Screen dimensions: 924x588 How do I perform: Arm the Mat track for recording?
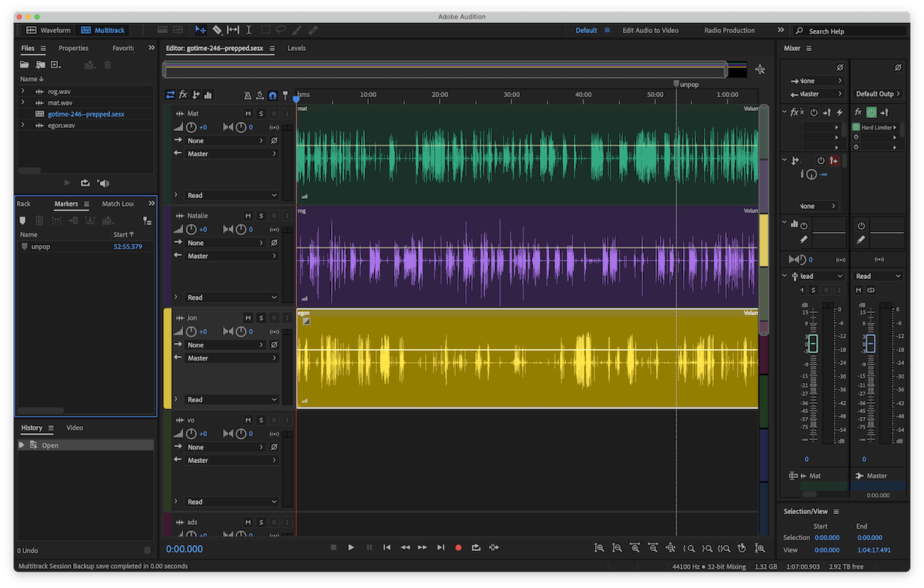(x=274, y=113)
